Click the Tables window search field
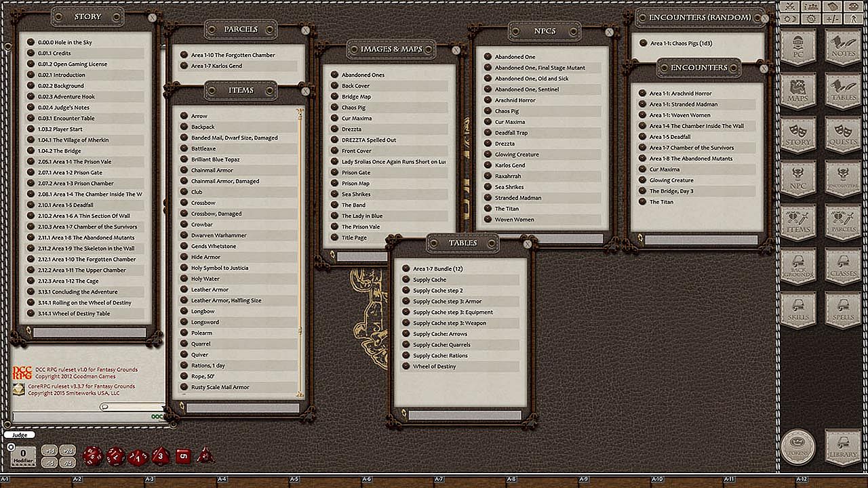 pos(465,415)
